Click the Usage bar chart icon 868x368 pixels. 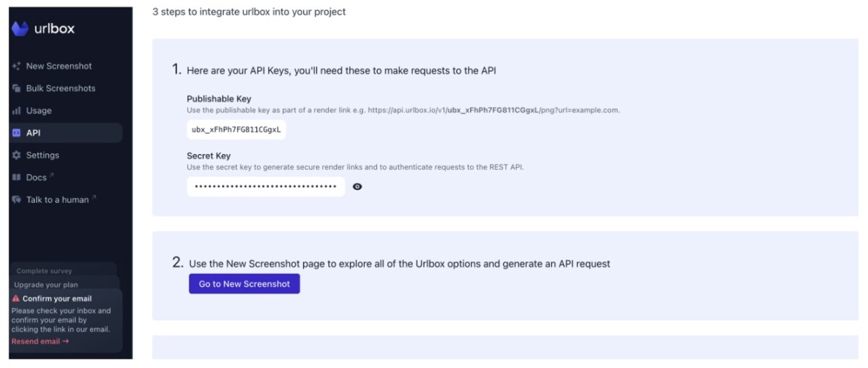[x=16, y=111]
